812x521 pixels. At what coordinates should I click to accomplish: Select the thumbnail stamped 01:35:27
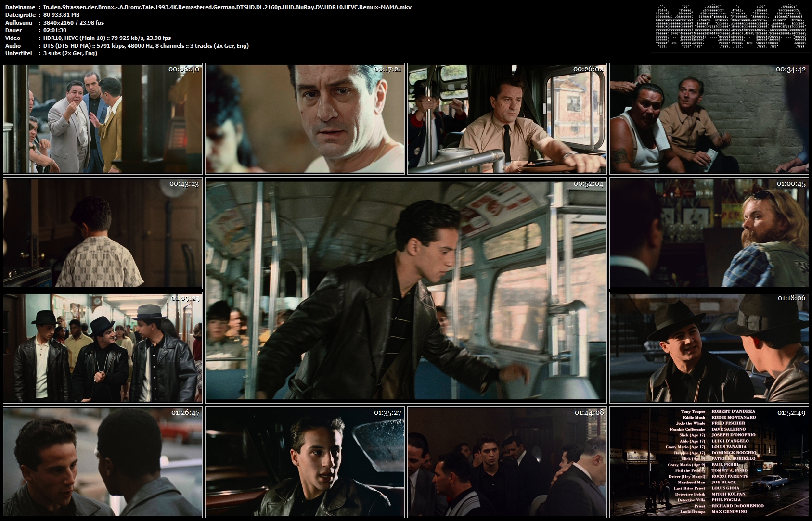305,462
